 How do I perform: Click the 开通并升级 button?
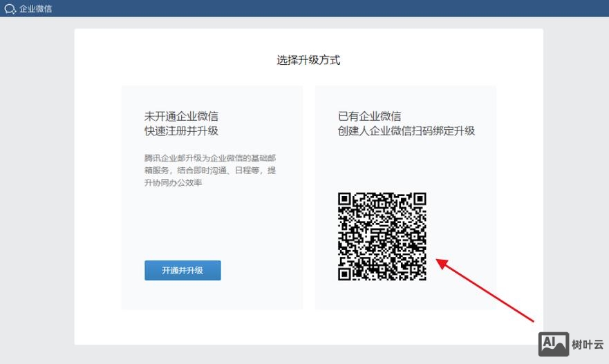coord(182,271)
